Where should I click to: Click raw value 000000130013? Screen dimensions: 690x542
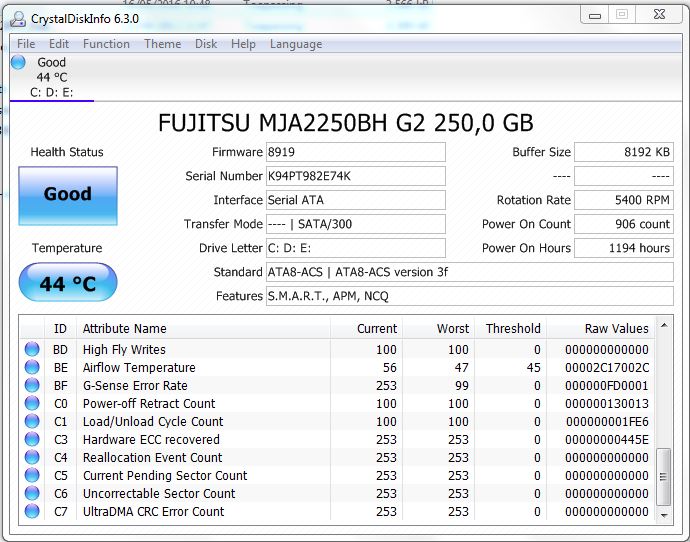point(607,403)
